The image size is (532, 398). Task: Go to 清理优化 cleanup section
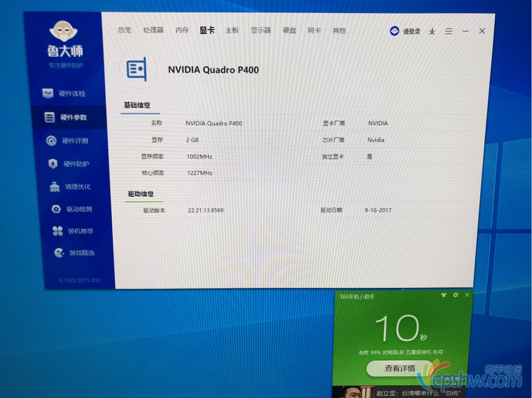(x=70, y=187)
